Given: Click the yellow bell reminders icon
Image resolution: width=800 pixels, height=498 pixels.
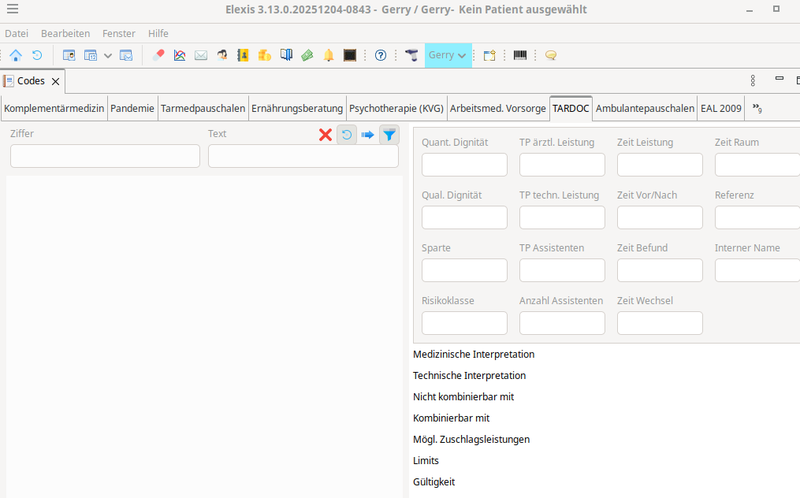Looking at the screenshot, I should [329, 55].
